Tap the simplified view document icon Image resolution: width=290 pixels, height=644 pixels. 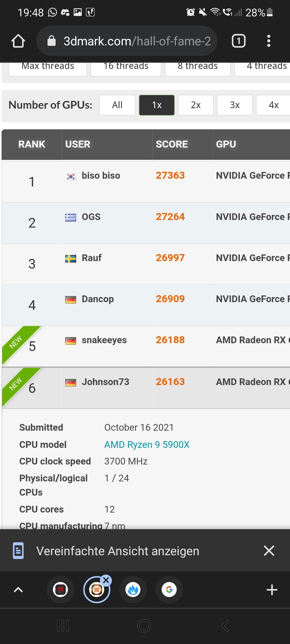[18, 551]
